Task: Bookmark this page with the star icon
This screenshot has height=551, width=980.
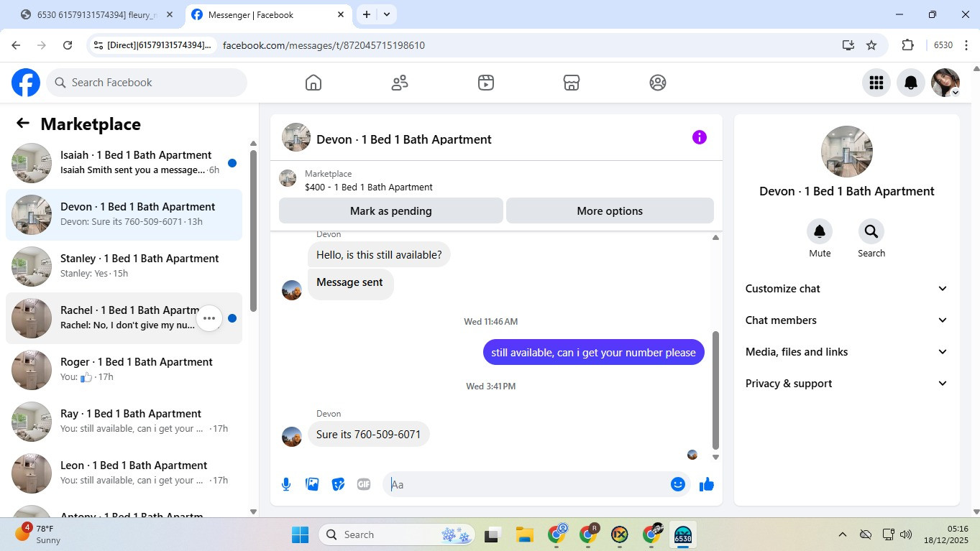Action: coord(871,45)
